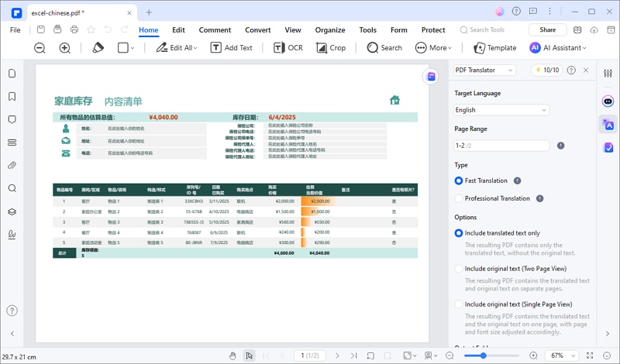Click the Print icon in quick toolbar
Image resolution: width=620 pixels, height=364 pixels.
[x=74, y=29]
